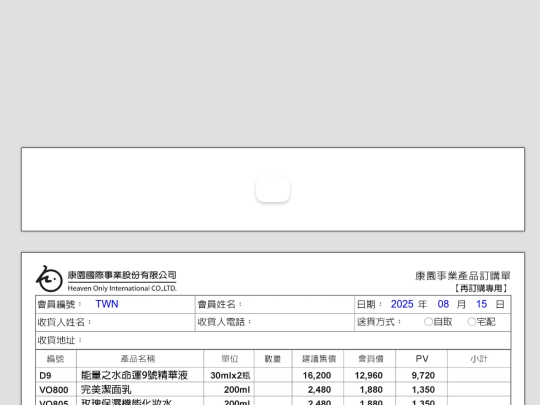Select the 宅配 home delivery radio button

471,322
